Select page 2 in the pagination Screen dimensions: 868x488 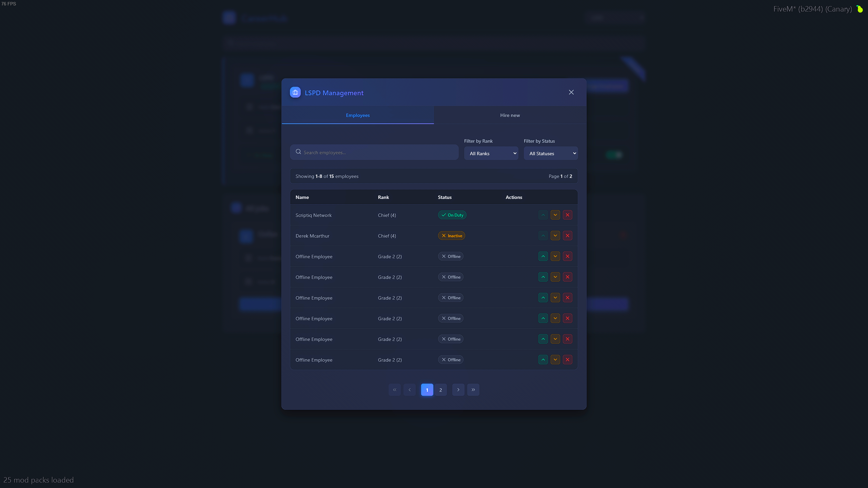tap(440, 390)
